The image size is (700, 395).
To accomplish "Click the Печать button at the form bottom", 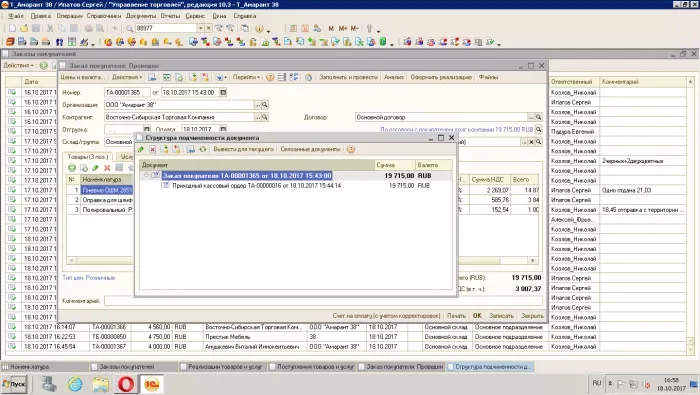I will [x=456, y=316].
